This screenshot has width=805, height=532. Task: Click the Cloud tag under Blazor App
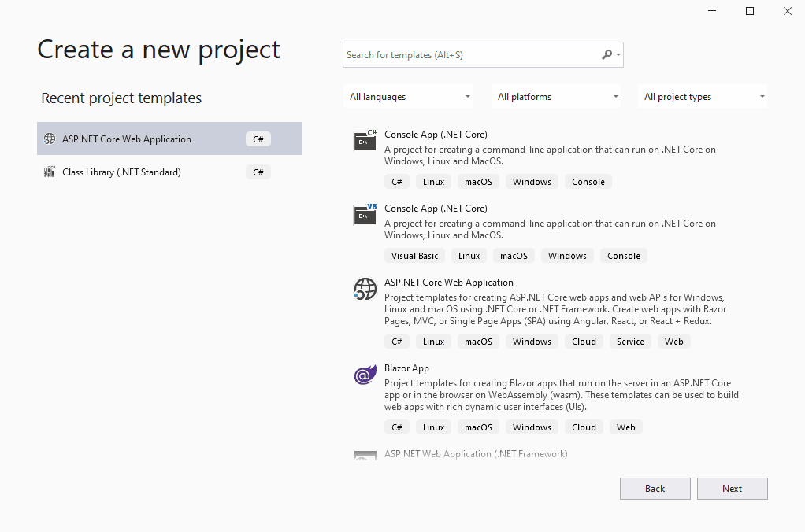[x=584, y=427]
